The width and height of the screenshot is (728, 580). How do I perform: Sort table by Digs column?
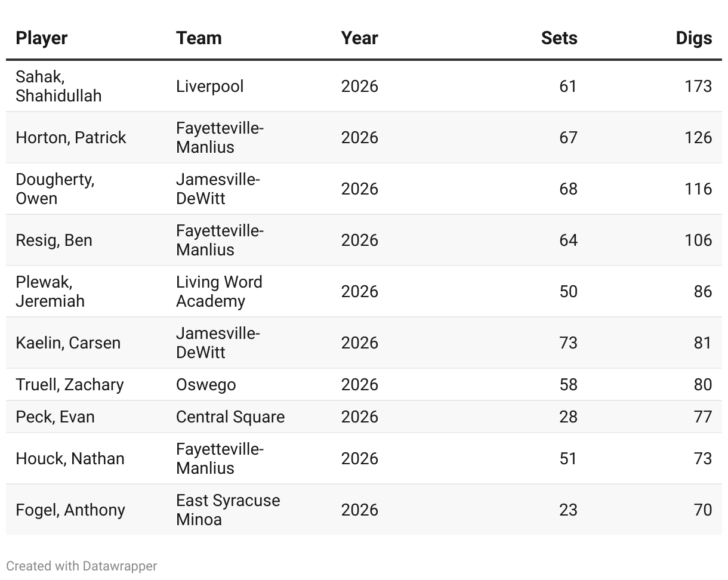(x=693, y=38)
